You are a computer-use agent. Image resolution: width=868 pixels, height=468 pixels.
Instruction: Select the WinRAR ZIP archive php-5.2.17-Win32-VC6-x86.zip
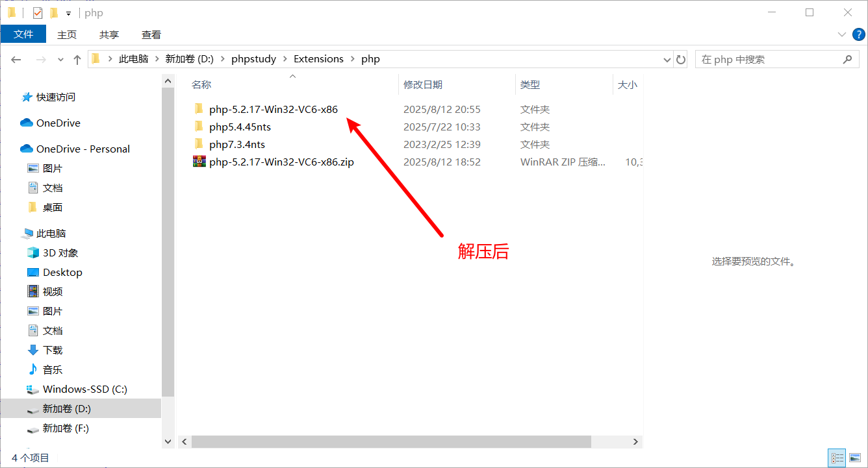281,162
